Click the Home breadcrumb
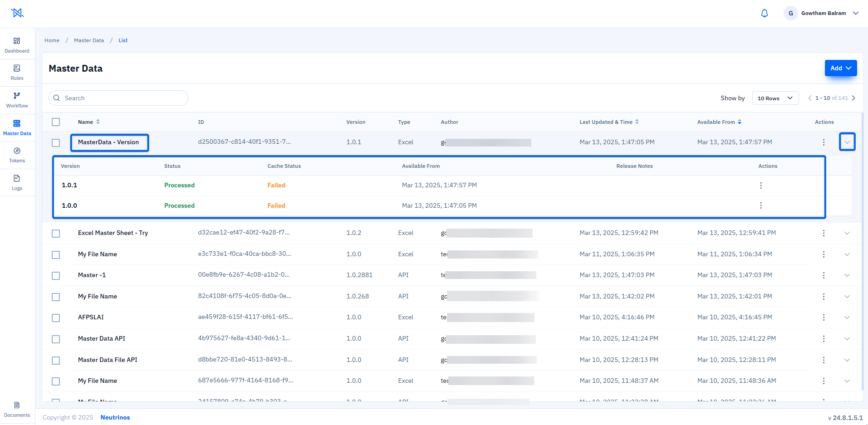 click(x=52, y=40)
